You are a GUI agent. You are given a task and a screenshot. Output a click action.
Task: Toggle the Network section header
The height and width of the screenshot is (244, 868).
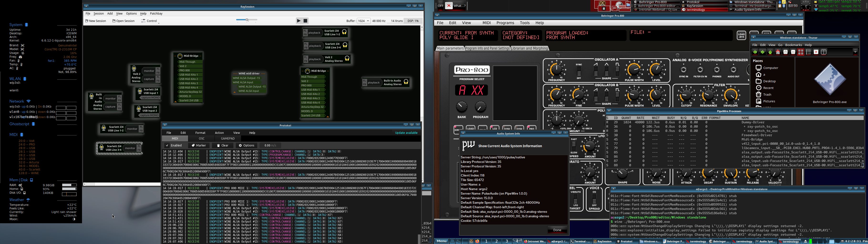(x=20, y=101)
